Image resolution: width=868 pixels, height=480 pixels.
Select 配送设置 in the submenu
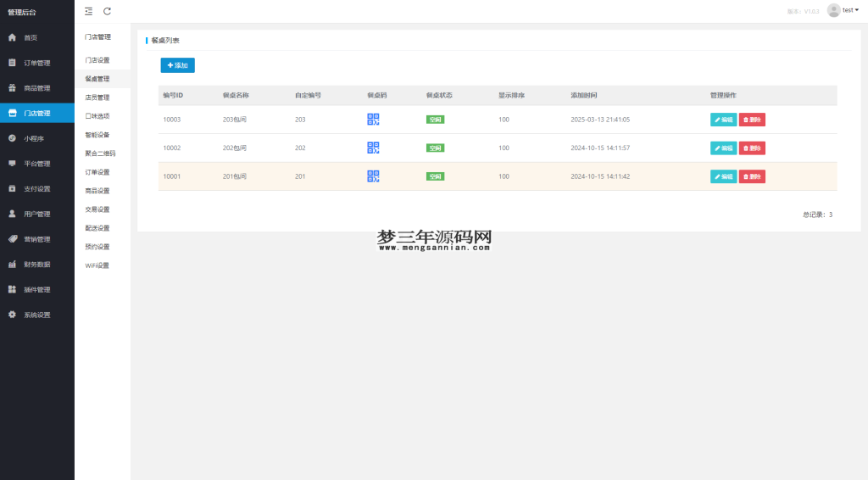pyautogui.click(x=97, y=228)
